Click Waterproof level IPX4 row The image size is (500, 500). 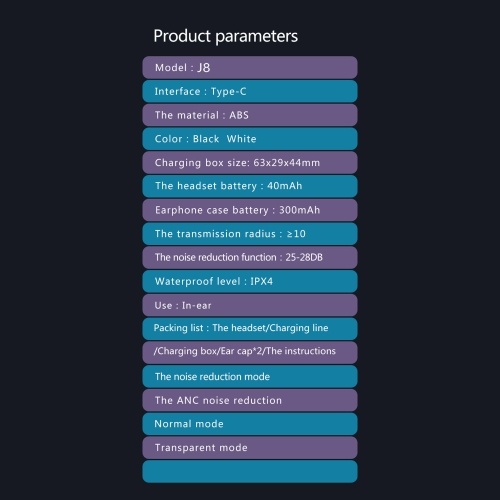250,281
